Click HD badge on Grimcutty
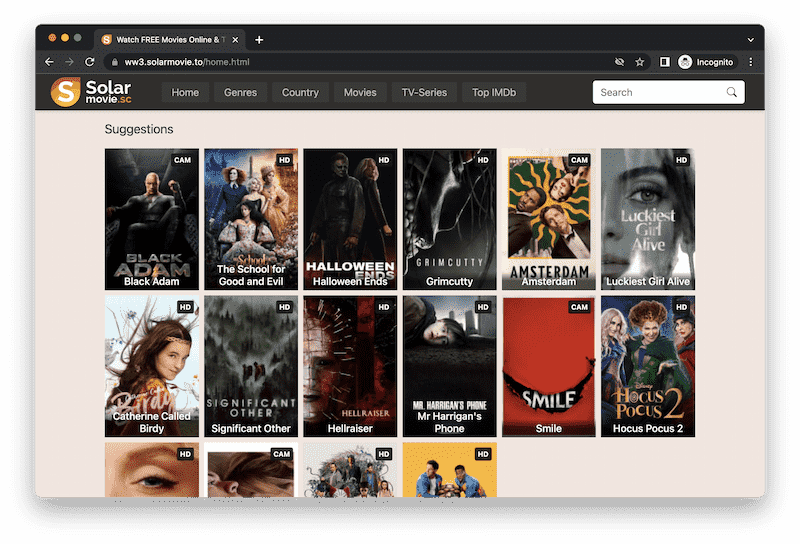 click(483, 160)
